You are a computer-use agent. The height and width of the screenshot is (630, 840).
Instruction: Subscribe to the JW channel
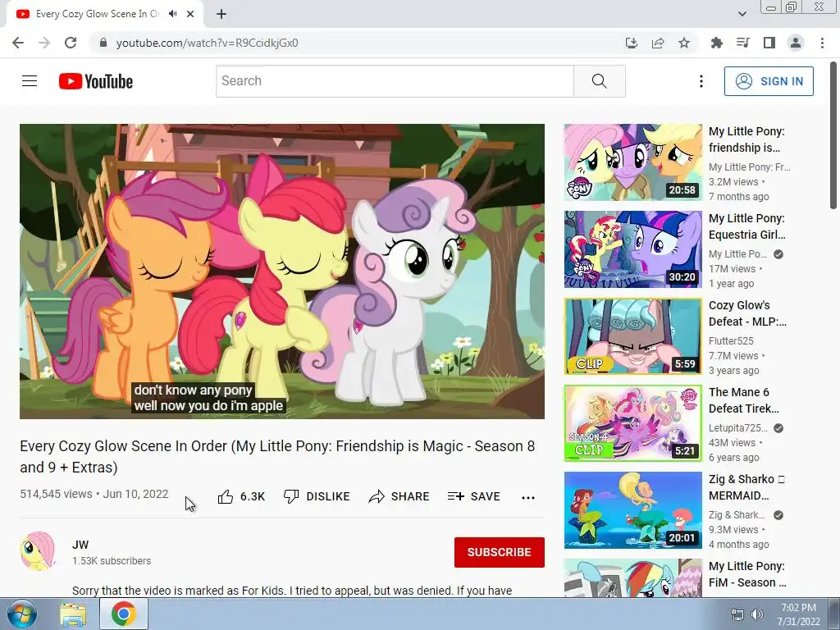500,552
